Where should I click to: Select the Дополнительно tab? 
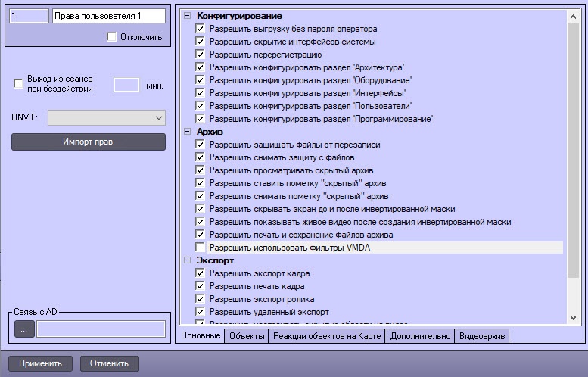coord(420,336)
